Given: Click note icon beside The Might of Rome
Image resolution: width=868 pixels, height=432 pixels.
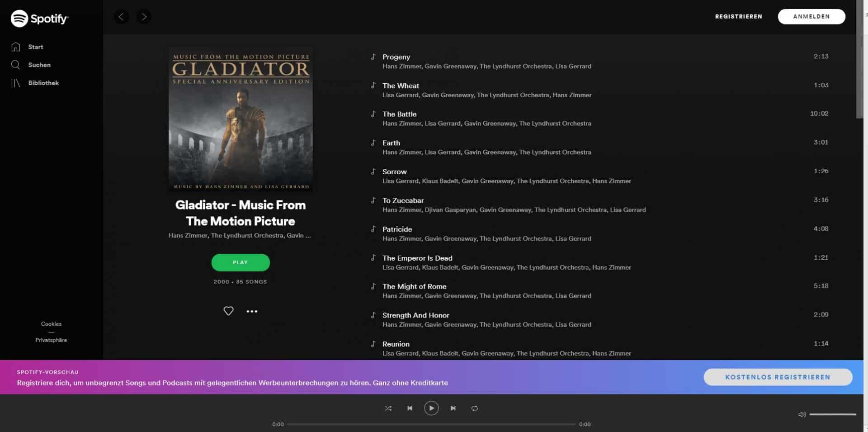Looking at the screenshot, I should [373, 286].
